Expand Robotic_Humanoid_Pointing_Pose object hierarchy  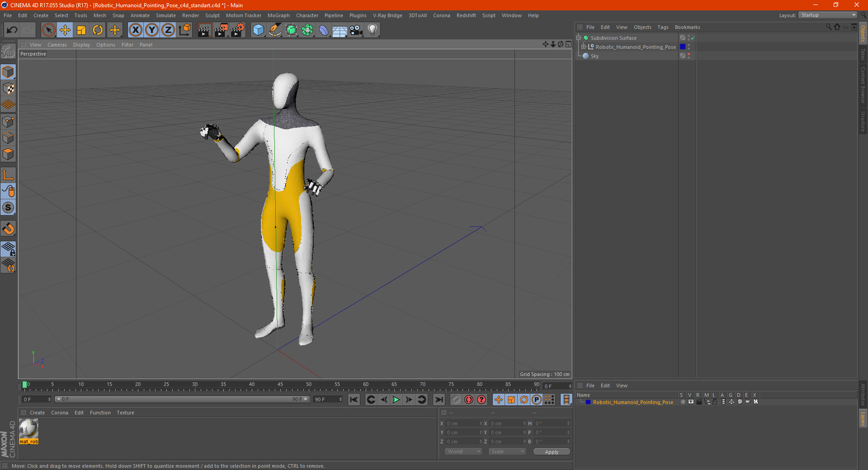583,47
